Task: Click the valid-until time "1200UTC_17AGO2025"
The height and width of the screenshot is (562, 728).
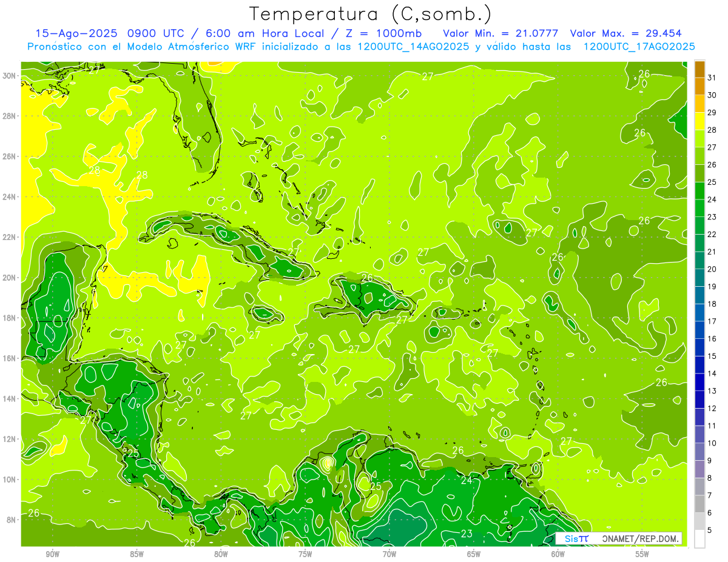Action: (x=639, y=47)
